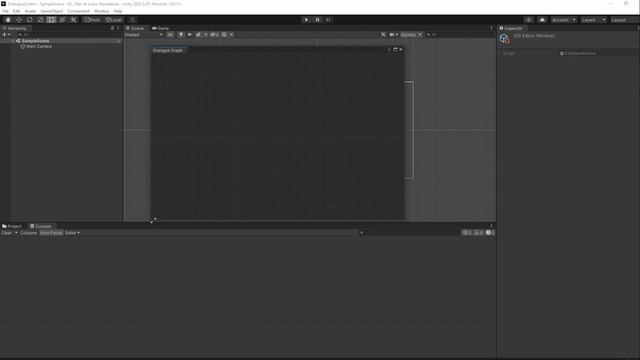This screenshot has height=360, width=640.
Task: Open the Gizmos dropdown
Action: tap(411, 35)
